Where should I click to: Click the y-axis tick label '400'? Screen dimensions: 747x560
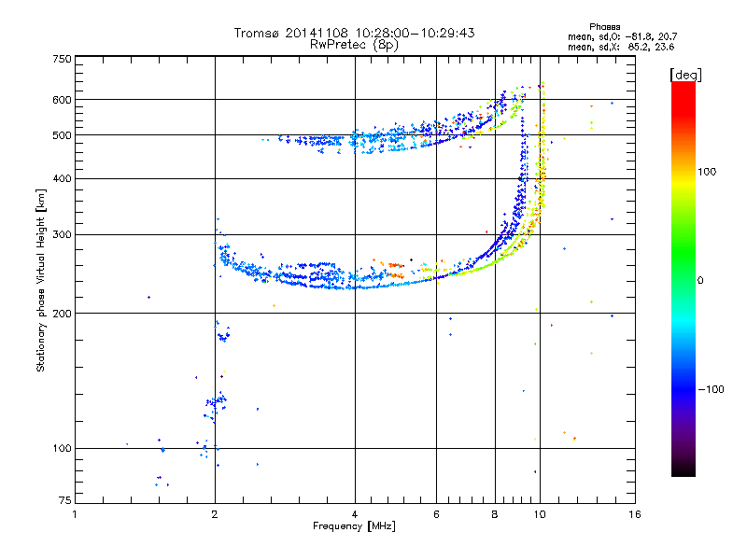point(62,178)
